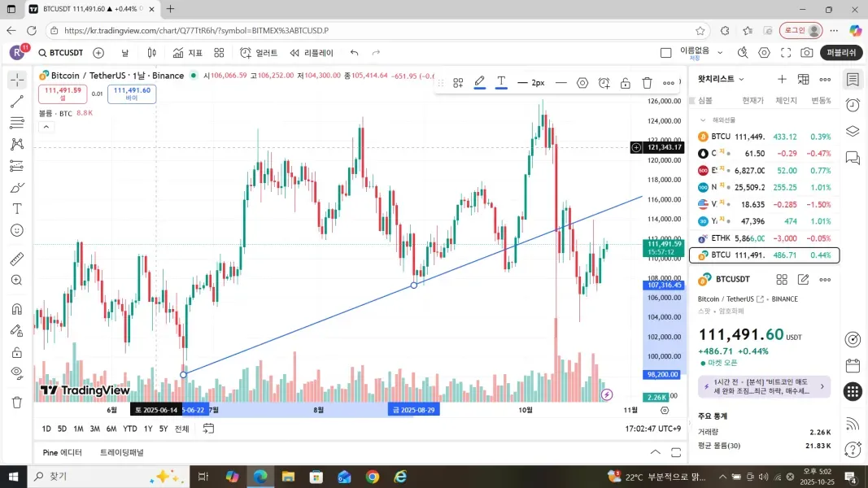The height and width of the screenshot is (488, 868).
Task: Open the go to date calendar
Action: point(208,429)
